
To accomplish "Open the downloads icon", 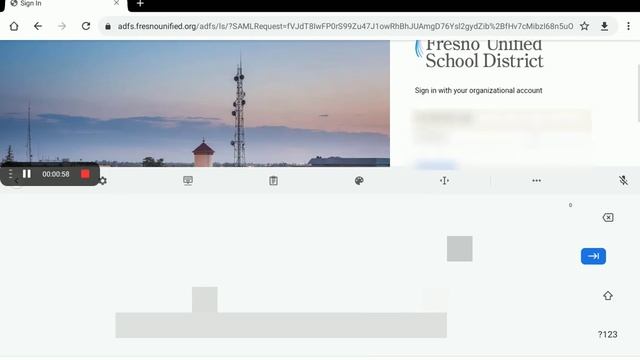I will (x=604, y=26).
